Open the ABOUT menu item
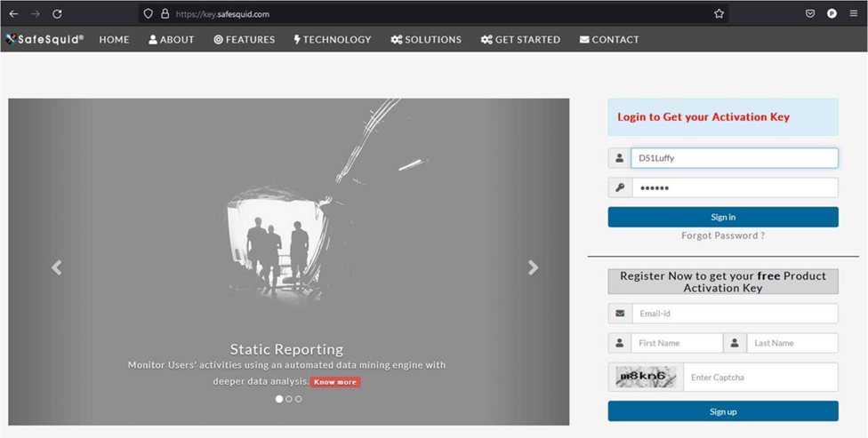The width and height of the screenshot is (868, 438). coord(172,40)
